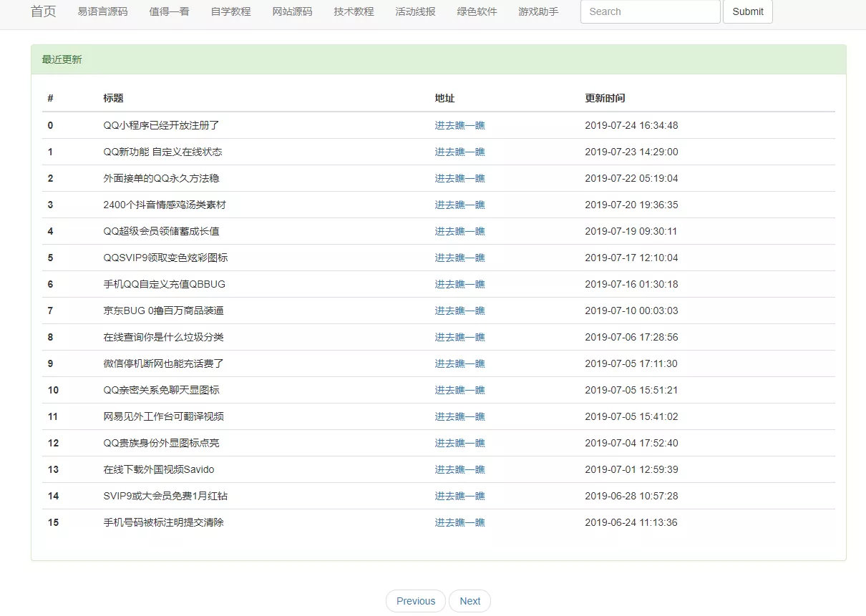Open the 网站源码 menu item

pos(292,11)
